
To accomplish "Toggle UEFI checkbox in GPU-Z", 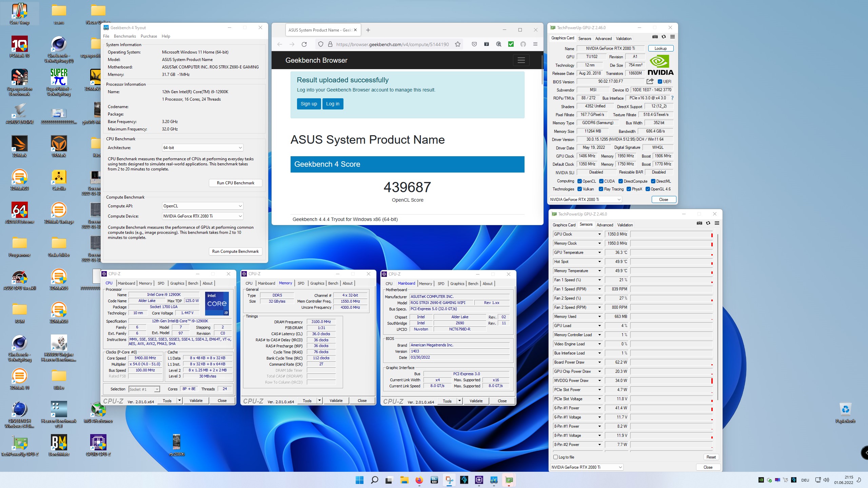I will point(660,82).
